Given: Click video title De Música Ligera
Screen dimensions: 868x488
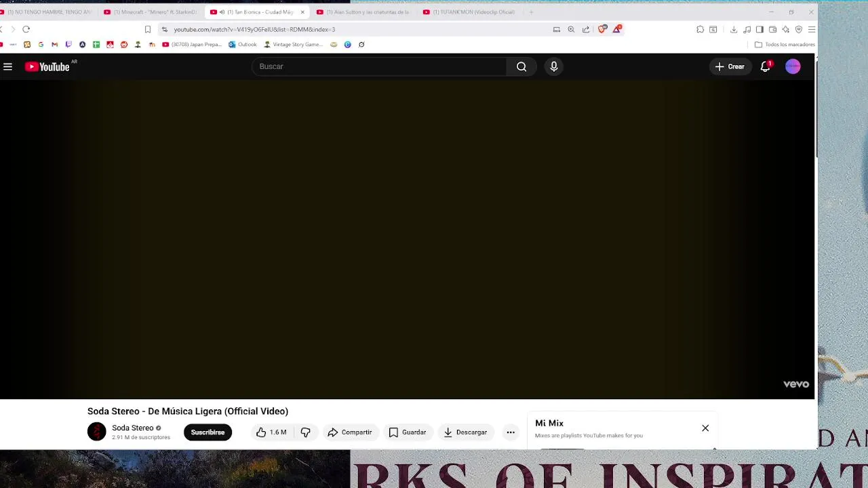Looking at the screenshot, I should click(188, 411).
